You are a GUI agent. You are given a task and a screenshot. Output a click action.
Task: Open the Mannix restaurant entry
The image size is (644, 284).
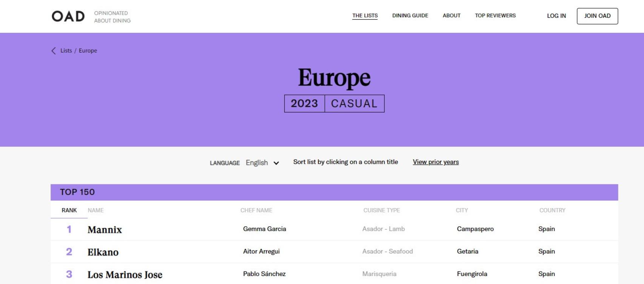(x=105, y=230)
